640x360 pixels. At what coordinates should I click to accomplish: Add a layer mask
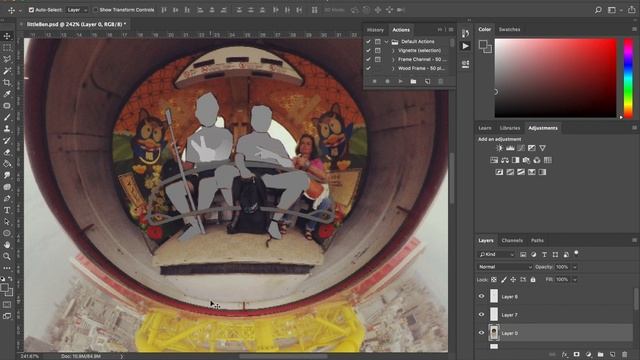[576, 355]
